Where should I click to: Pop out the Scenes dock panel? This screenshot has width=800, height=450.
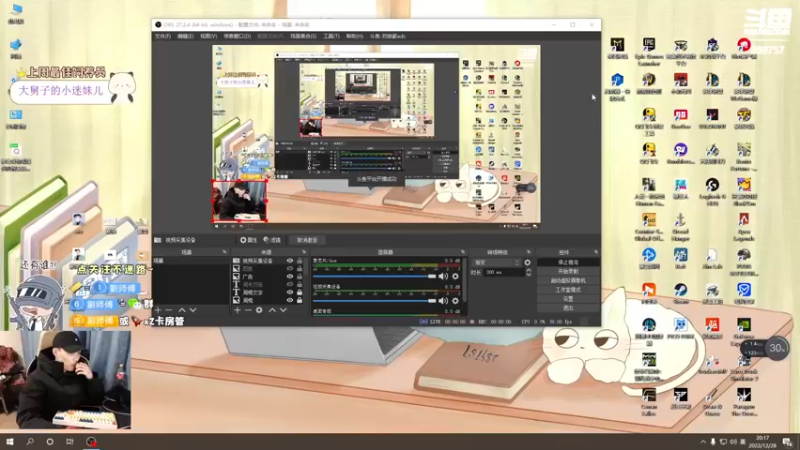coord(224,252)
